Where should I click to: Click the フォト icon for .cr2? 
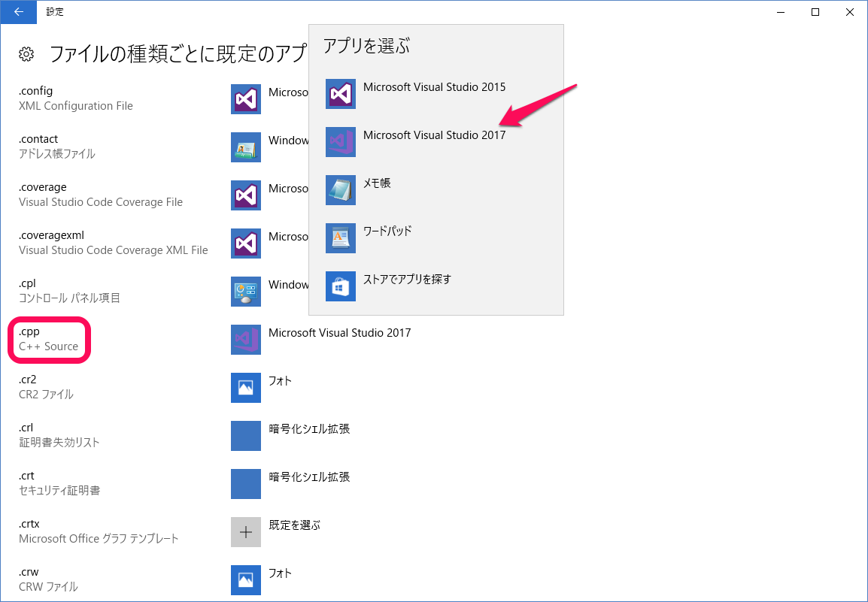point(246,388)
